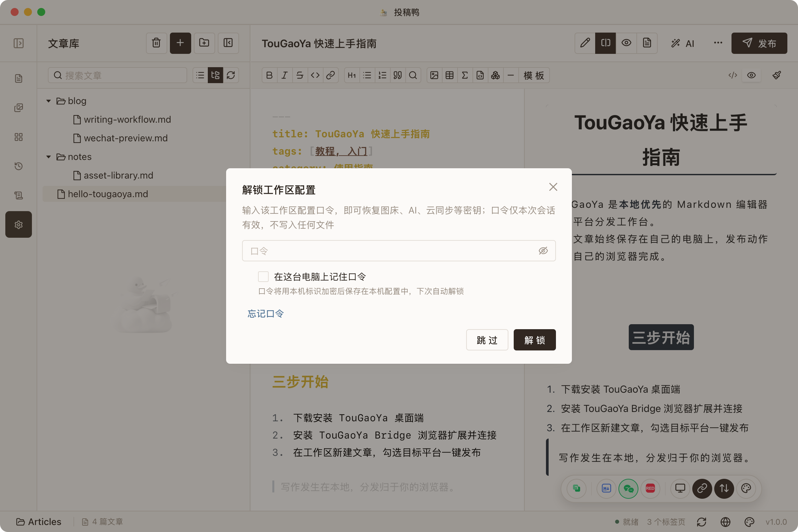Screen dimensions: 798x532
Task: Select the WeChat platform icon
Action: 628,488
